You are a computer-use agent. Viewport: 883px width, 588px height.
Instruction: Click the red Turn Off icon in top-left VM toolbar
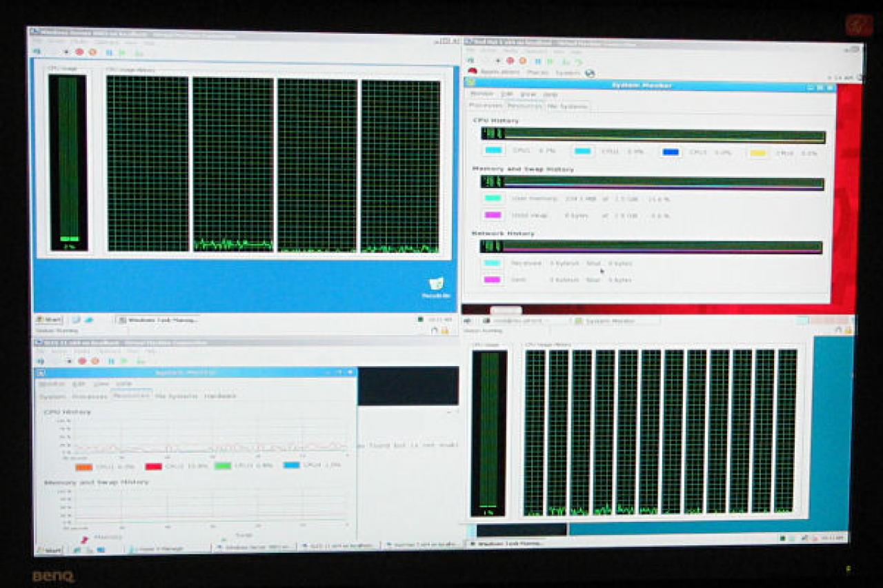click(79, 52)
